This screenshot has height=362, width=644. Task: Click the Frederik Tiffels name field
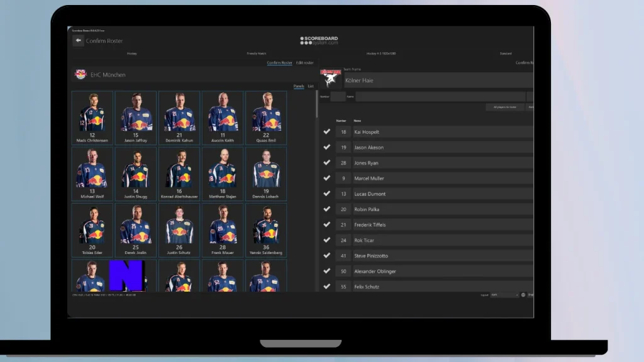pyautogui.click(x=443, y=224)
